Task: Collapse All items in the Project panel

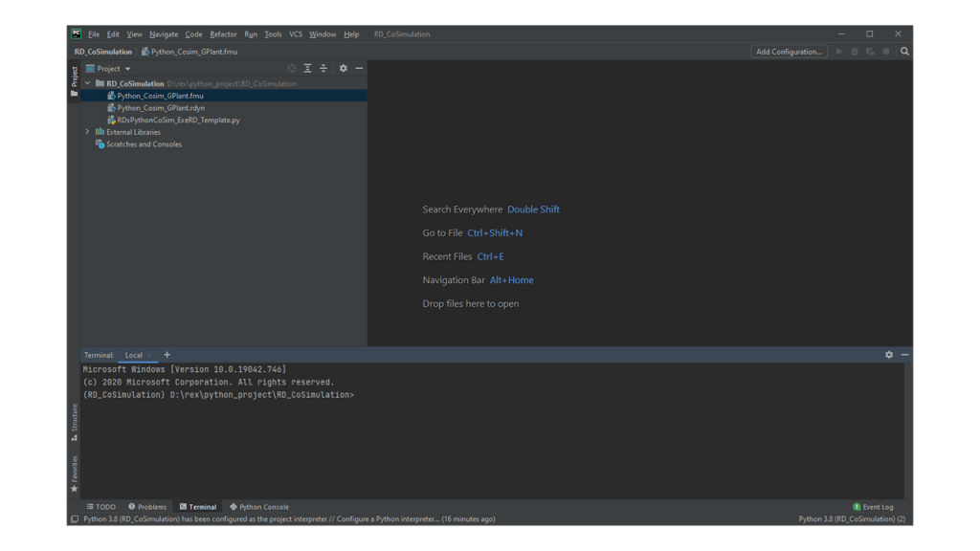Action: 323,68
